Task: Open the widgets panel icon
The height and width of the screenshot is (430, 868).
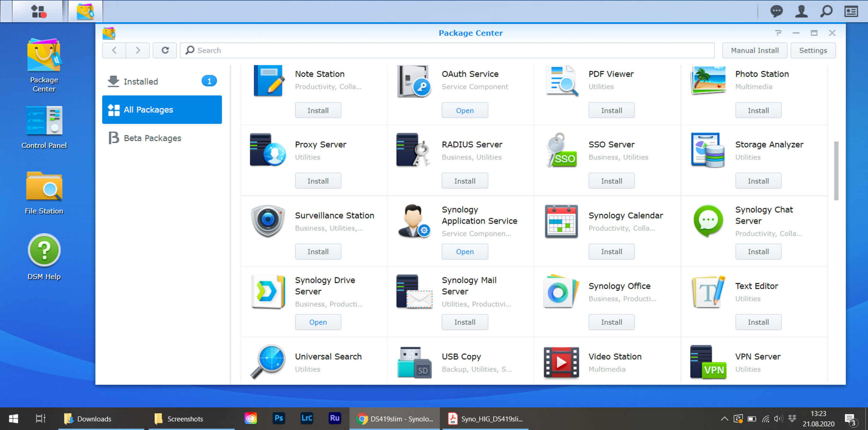Action: click(x=851, y=11)
